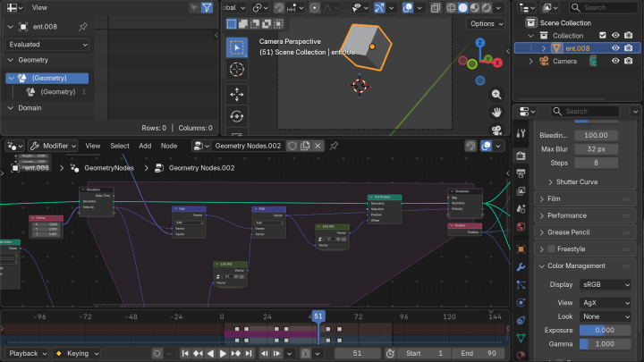Open the Add menu in node editor
This screenshot has width=644, height=362.
pos(145,146)
